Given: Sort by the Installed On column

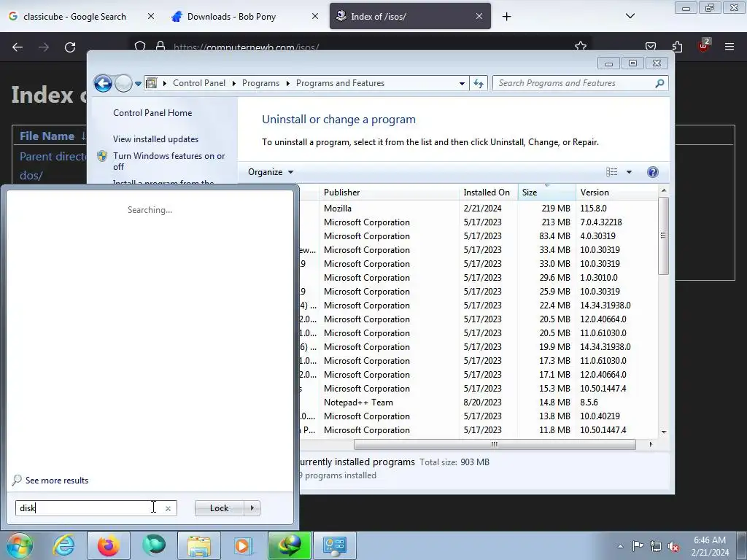Looking at the screenshot, I should point(488,192).
